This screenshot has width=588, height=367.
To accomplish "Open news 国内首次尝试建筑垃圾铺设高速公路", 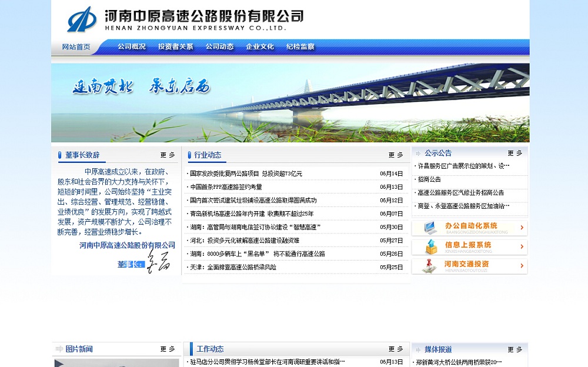I will [253, 201].
